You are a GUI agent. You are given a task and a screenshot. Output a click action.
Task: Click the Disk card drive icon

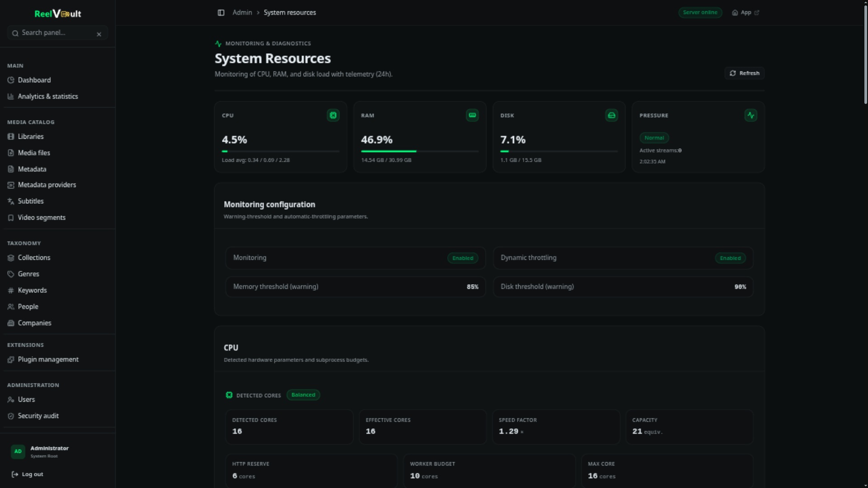[612, 115]
